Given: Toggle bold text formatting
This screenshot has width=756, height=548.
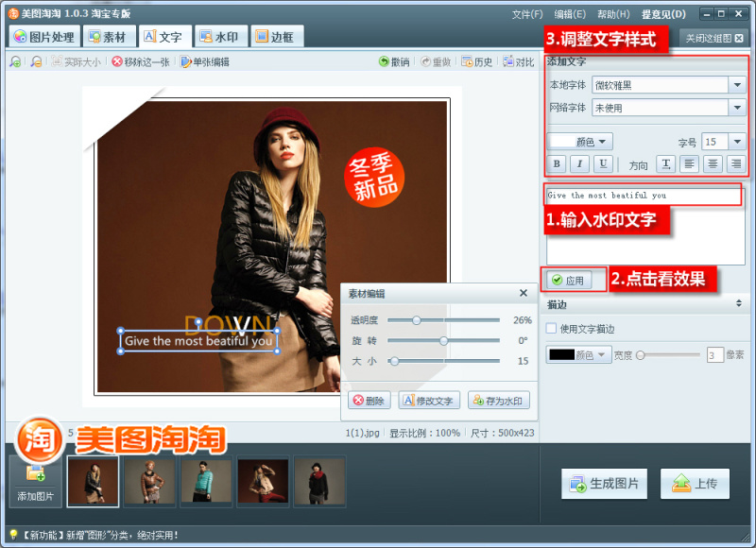Looking at the screenshot, I should click(557, 163).
